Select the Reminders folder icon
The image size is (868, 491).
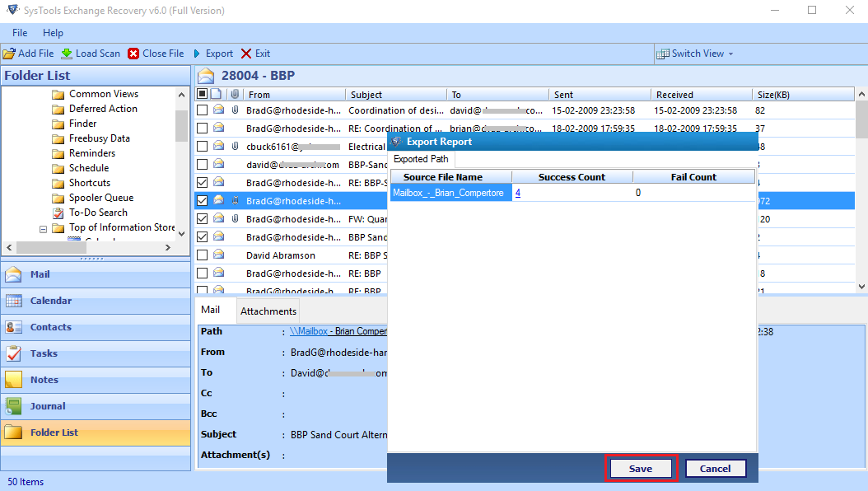[58, 153]
